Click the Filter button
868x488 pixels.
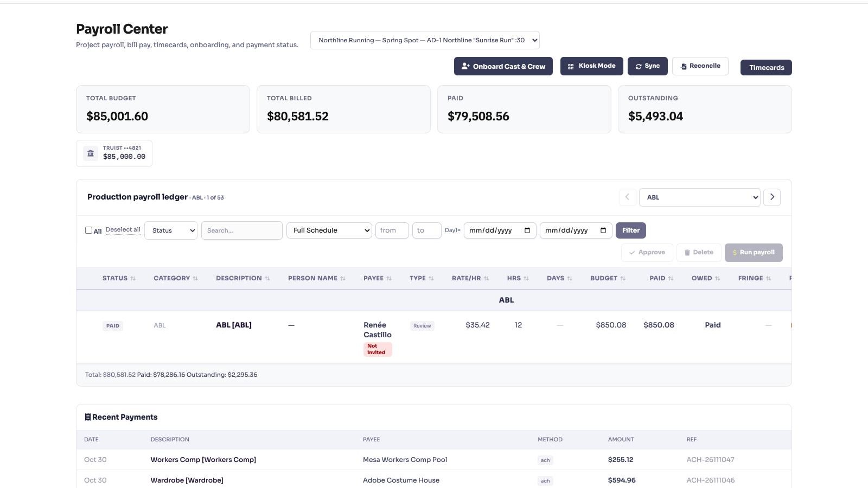tap(631, 230)
